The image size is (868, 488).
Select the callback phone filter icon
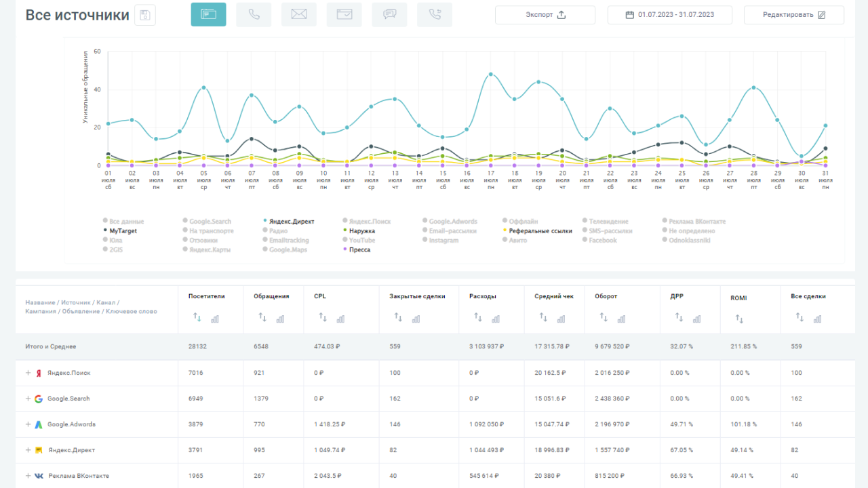click(x=435, y=15)
